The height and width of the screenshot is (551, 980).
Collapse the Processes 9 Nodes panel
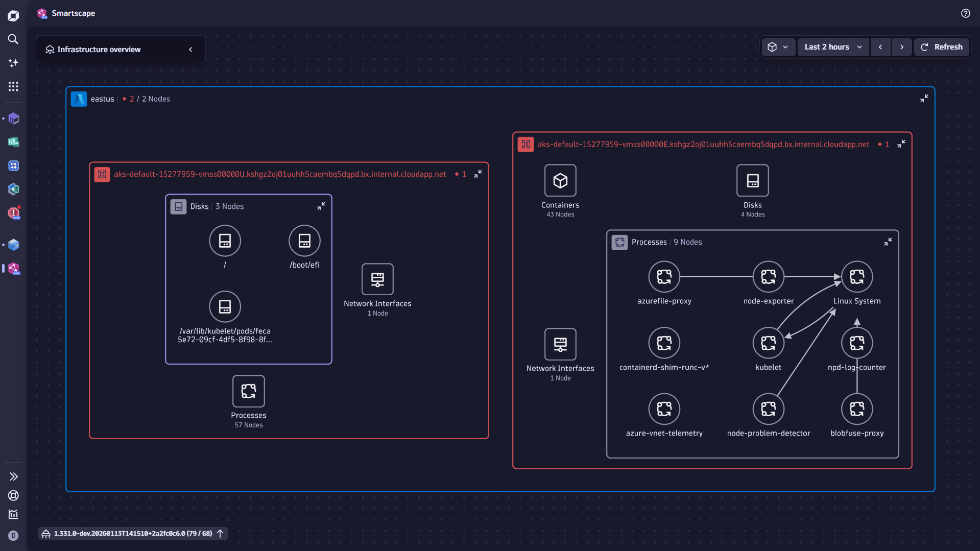[x=888, y=242]
